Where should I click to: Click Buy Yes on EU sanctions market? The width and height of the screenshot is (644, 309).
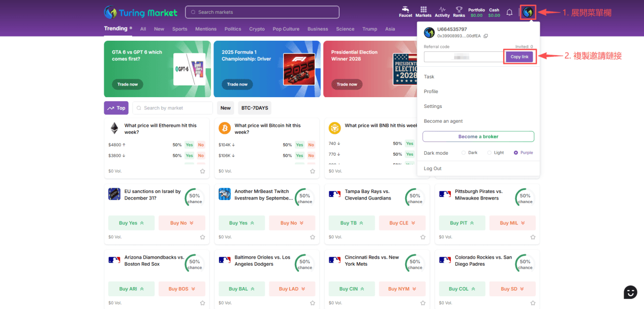coord(132,223)
